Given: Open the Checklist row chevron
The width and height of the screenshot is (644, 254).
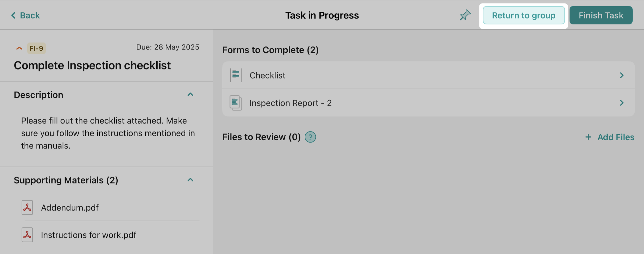Looking at the screenshot, I should click(x=622, y=75).
